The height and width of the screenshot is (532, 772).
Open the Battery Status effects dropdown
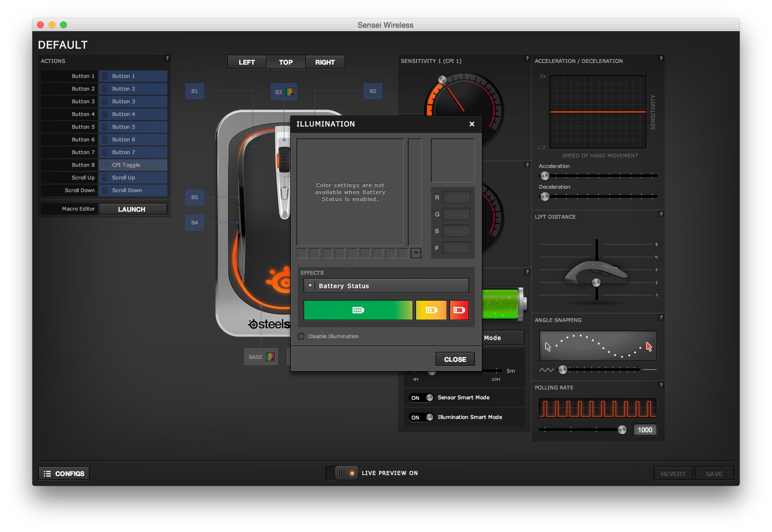[386, 286]
